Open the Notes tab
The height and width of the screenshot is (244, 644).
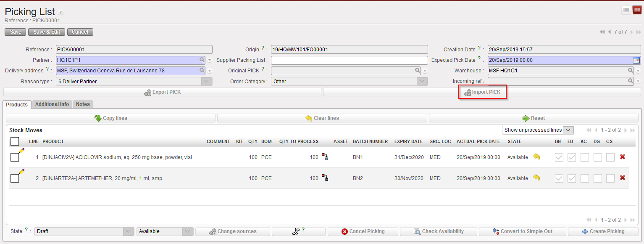tap(83, 104)
